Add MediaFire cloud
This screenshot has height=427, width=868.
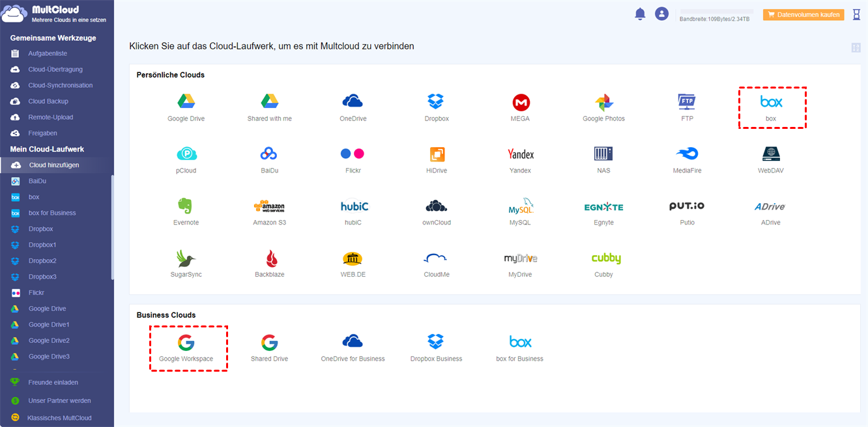click(x=687, y=160)
